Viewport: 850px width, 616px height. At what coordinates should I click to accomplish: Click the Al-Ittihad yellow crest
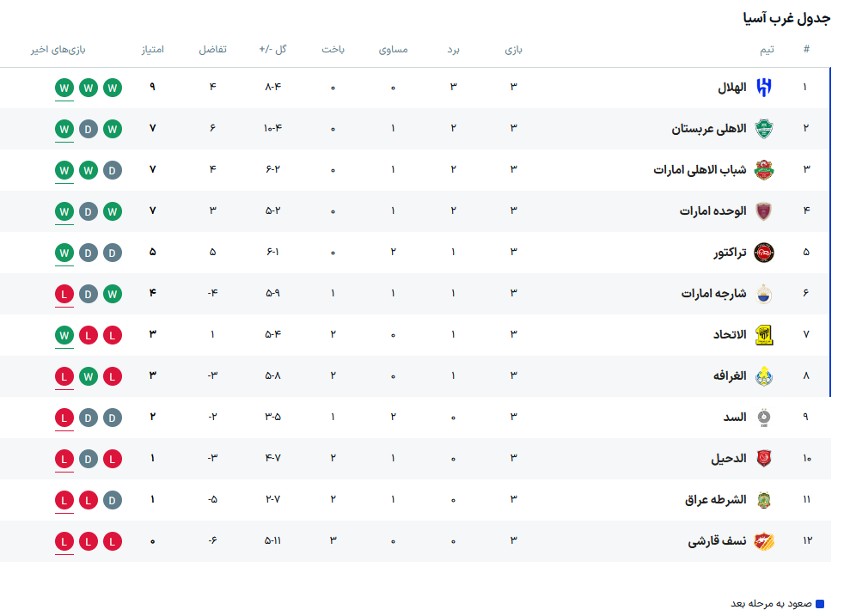pos(764,335)
